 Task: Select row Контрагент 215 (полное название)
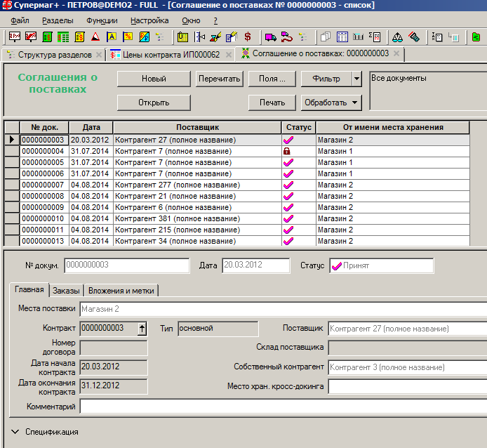236,230
